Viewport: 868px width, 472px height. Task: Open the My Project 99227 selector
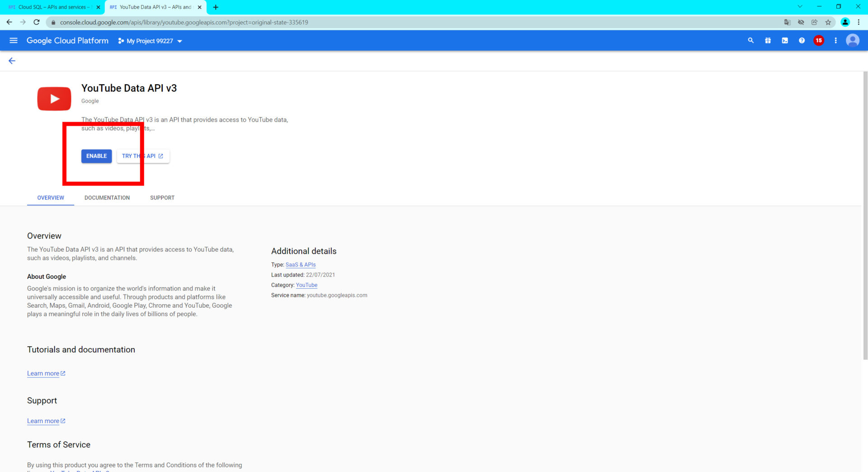click(150, 41)
